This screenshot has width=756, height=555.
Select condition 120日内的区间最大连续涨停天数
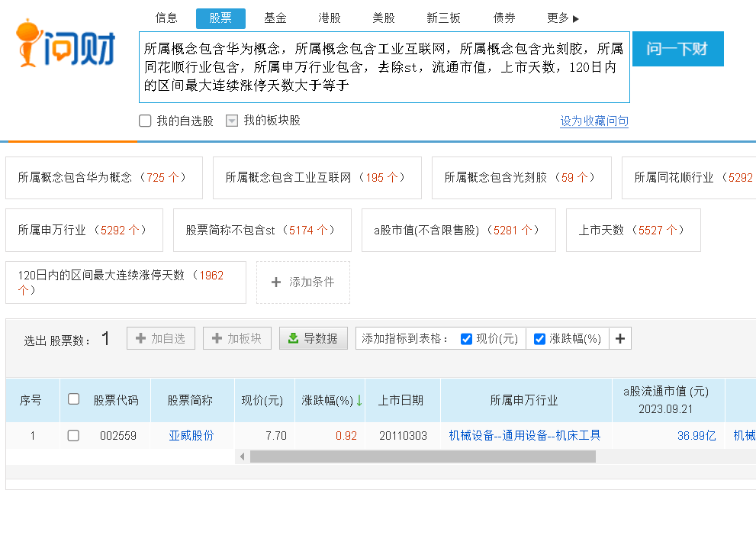tap(126, 282)
